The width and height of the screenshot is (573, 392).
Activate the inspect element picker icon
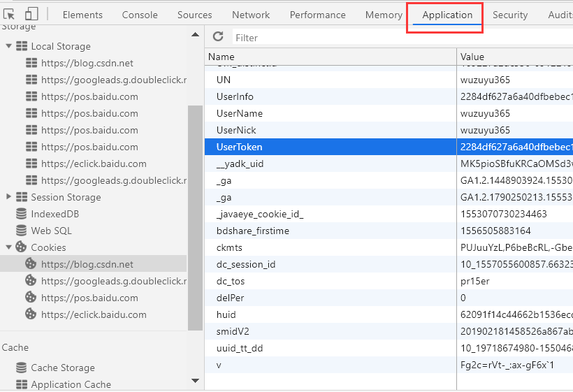coord(9,14)
